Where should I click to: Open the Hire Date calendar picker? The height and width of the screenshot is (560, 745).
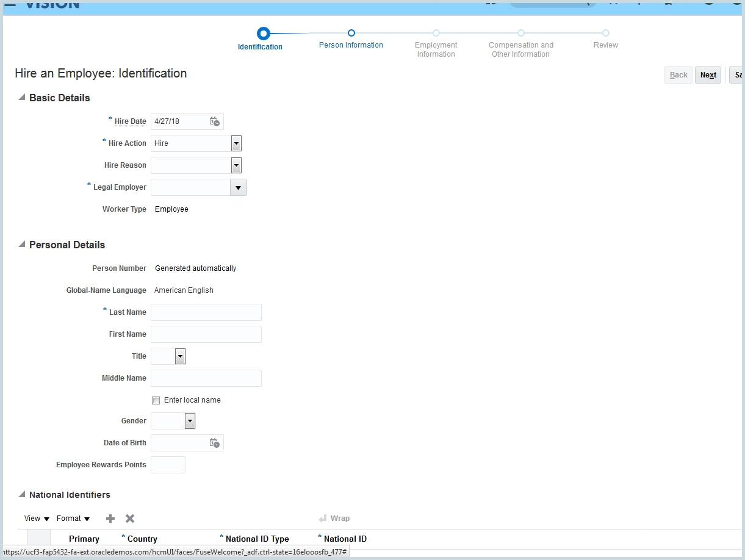[x=214, y=121]
